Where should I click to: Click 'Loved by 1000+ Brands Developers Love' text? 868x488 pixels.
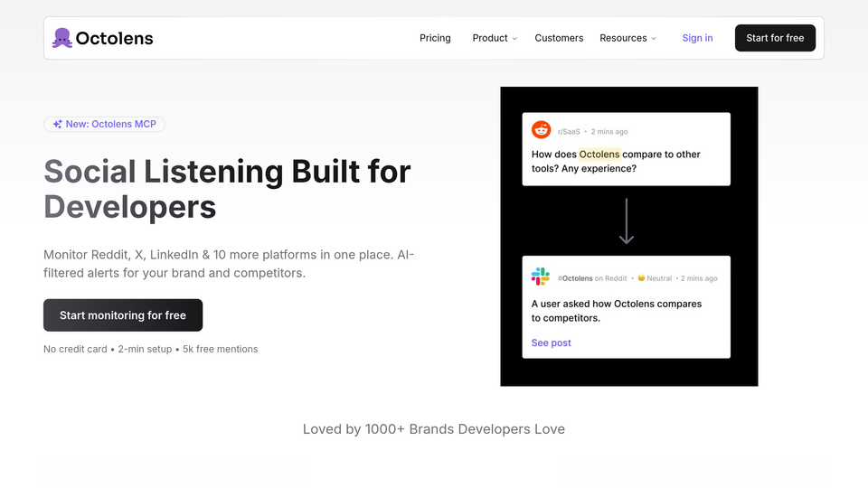click(434, 429)
